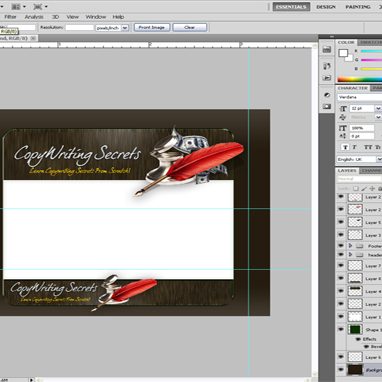Click the All Caps TT icon

(367, 147)
